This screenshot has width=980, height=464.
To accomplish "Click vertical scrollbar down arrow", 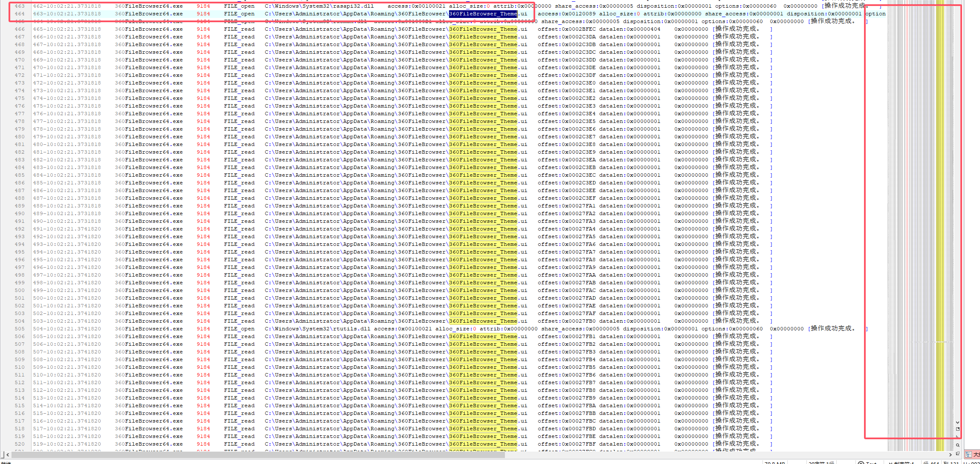I will click(957, 422).
